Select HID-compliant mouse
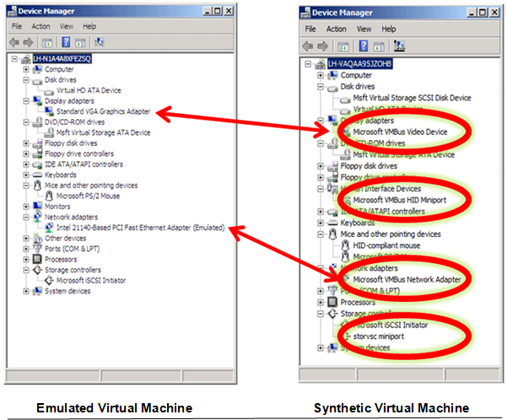Screen dimensions: 507x420 point(386,245)
